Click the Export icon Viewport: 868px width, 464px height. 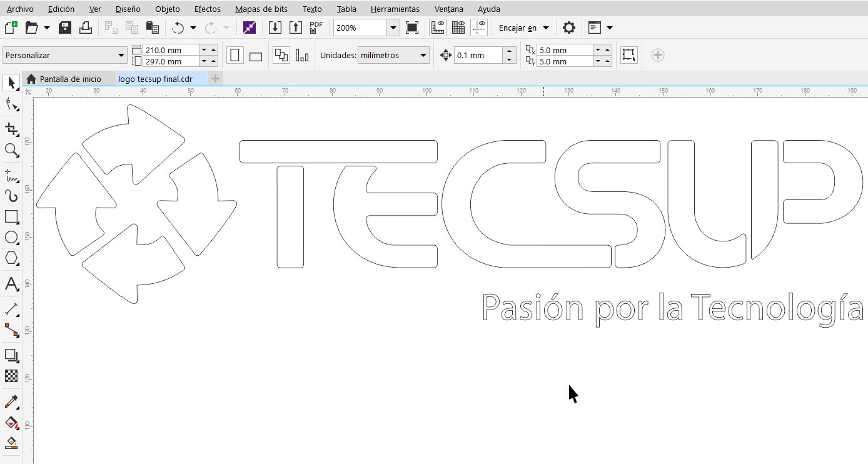coord(296,28)
